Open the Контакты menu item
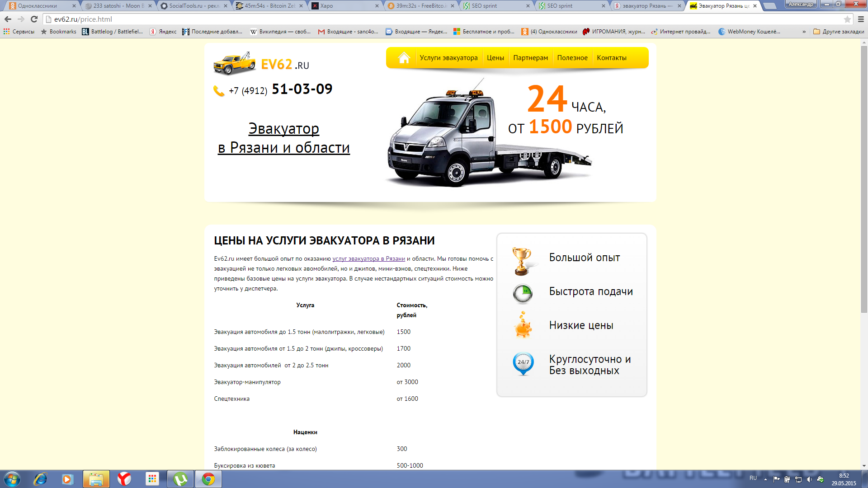Viewport: 868px width, 488px height. pyautogui.click(x=611, y=58)
